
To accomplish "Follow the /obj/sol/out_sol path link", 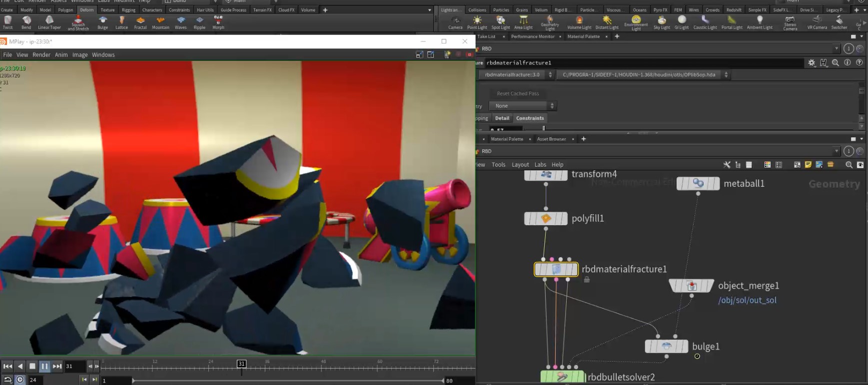I will coord(747,300).
